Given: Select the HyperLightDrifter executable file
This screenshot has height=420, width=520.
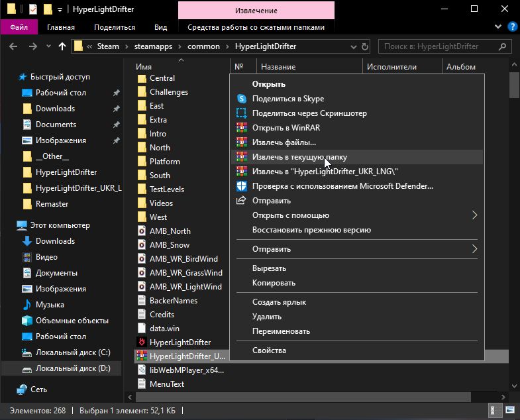Looking at the screenshot, I should coord(180,342).
